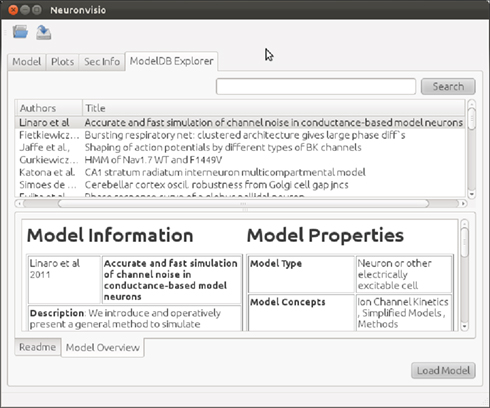Click the model list vertical scrollbar handle
The image size is (490, 408).
click(471, 118)
